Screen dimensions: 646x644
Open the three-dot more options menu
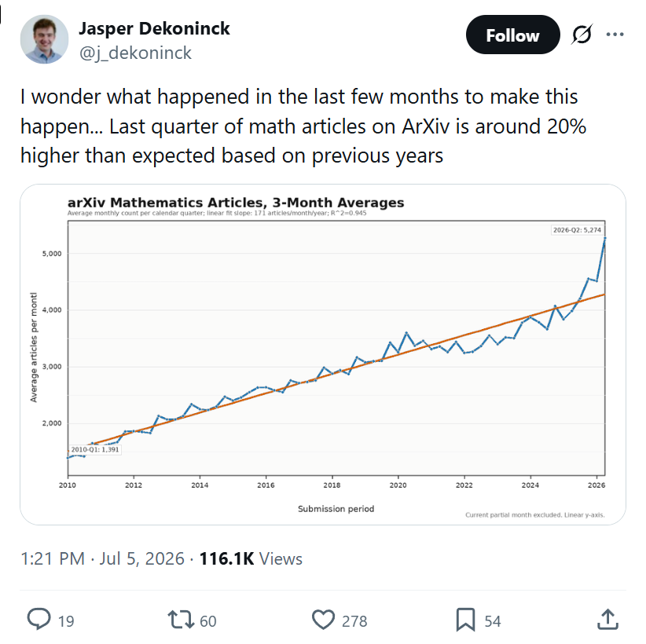tap(615, 35)
